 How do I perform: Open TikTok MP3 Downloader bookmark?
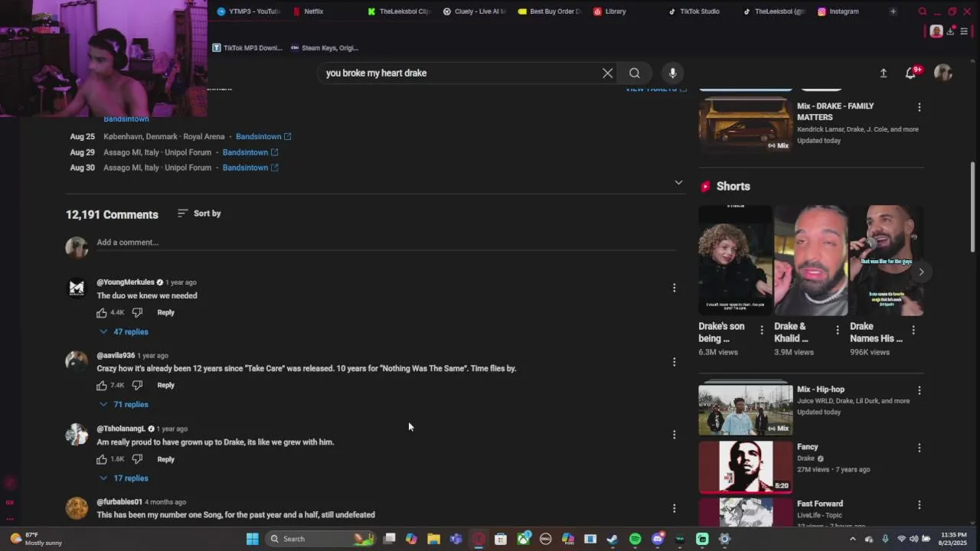coord(247,47)
